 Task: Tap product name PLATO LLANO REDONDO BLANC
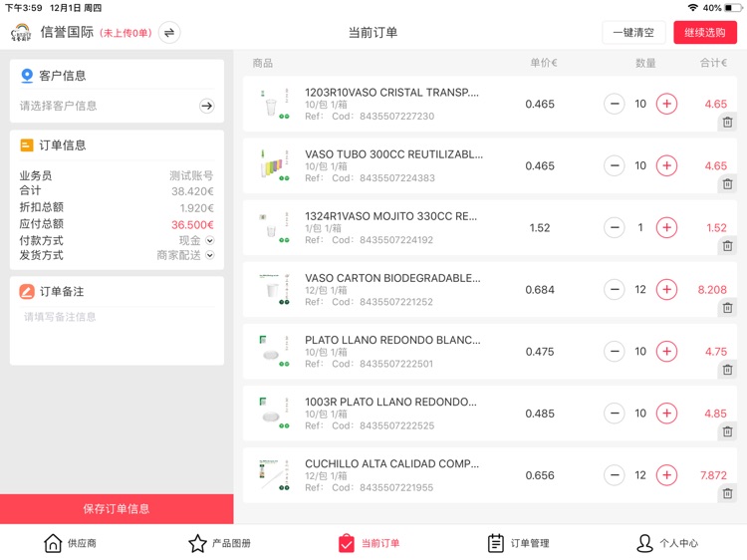click(x=392, y=341)
